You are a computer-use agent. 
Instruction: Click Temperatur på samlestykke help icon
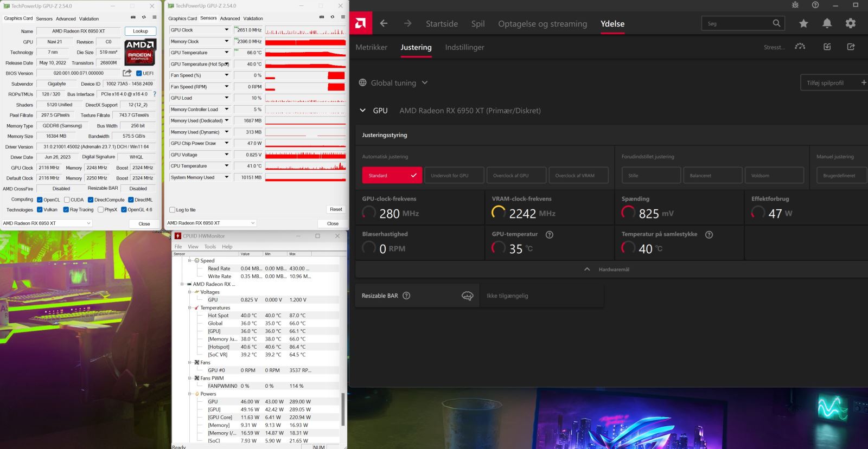(x=709, y=235)
